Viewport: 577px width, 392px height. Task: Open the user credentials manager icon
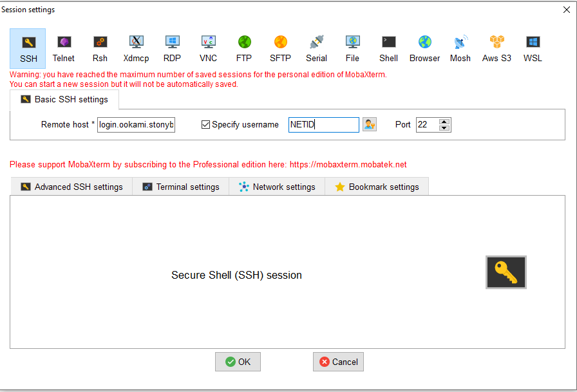point(370,125)
